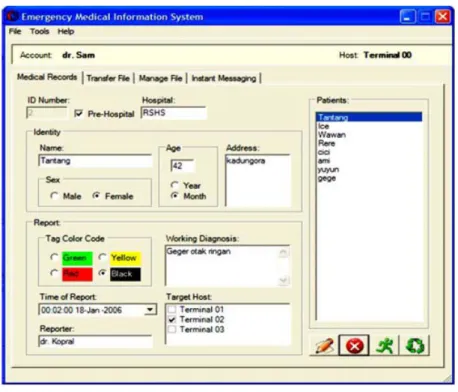Choose the Month age unit

pyautogui.click(x=174, y=196)
